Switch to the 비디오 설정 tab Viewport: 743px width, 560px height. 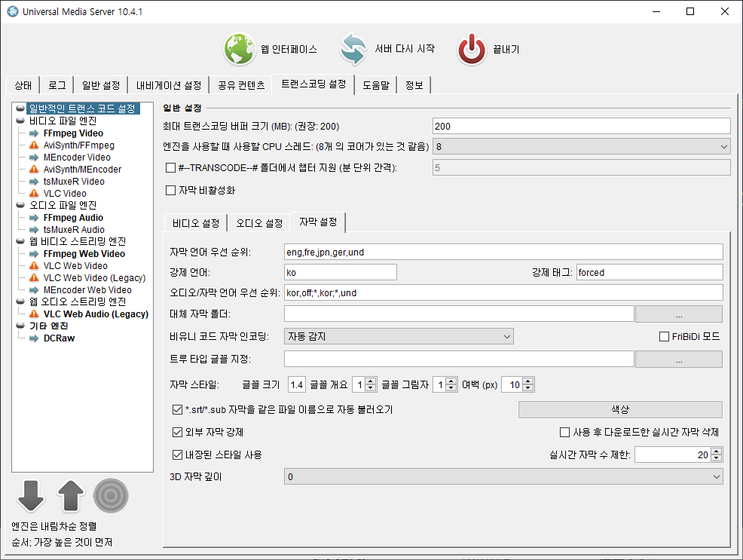tap(195, 223)
